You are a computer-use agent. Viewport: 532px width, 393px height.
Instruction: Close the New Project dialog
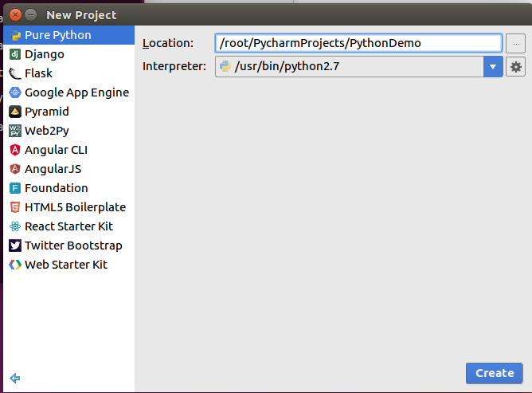coord(15,15)
